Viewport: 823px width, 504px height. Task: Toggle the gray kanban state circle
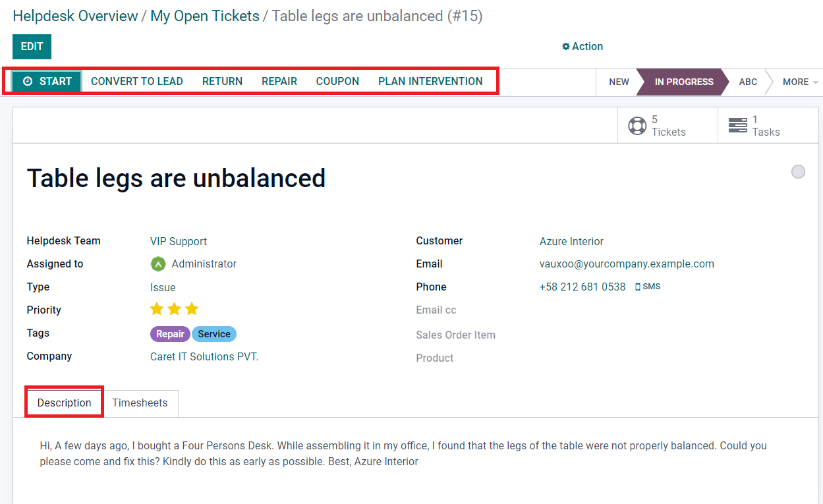tap(798, 172)
